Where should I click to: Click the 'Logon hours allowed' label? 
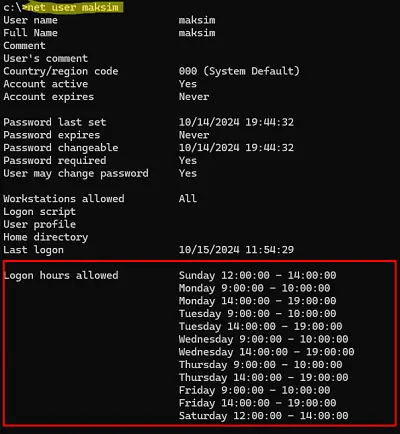click(61, 276)
